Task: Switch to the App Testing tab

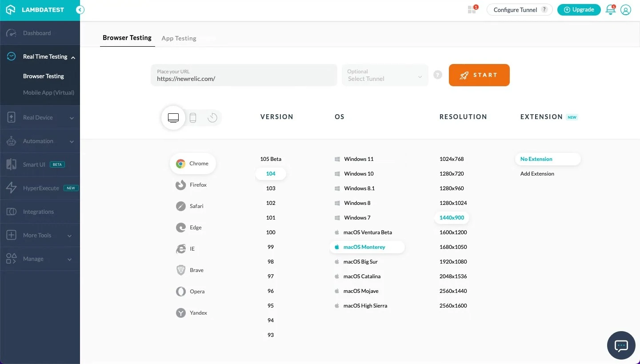Action: (x=179, y=38)
